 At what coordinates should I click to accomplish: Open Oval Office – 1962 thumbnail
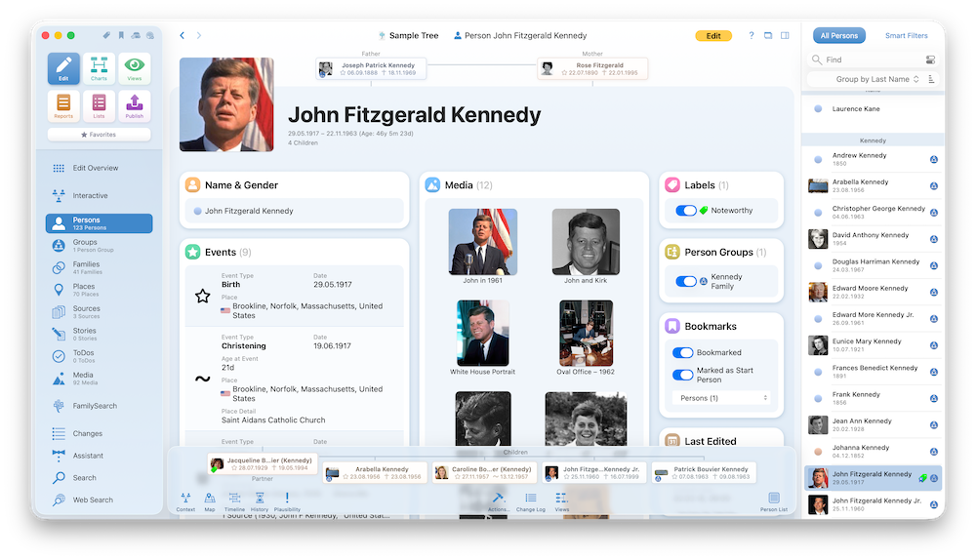coord(586,334)
